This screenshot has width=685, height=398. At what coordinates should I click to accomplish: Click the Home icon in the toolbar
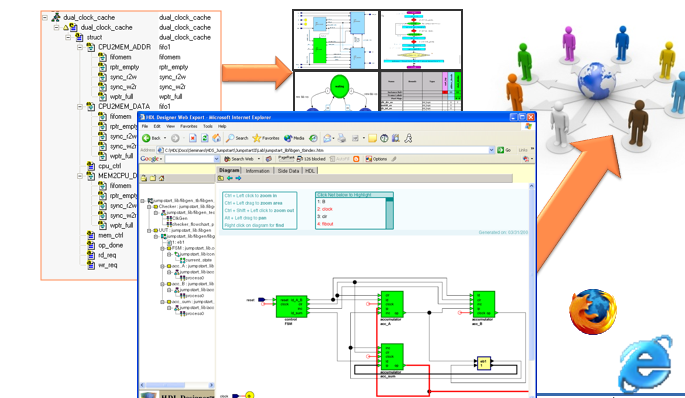pos(216,138)
